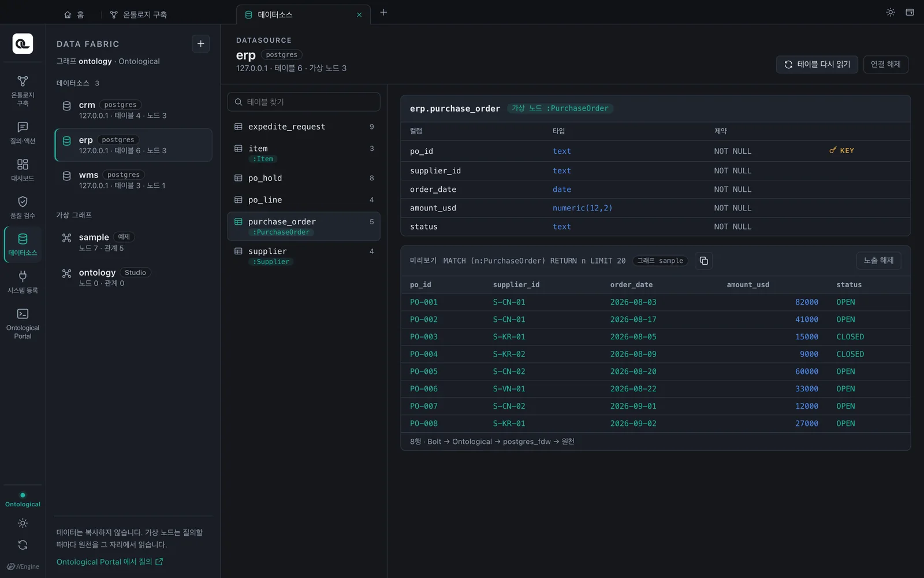Screen dimensions: 924x578
Task: Click 테이블 다시 읽기 button
Action: click(x=817, y=64)
